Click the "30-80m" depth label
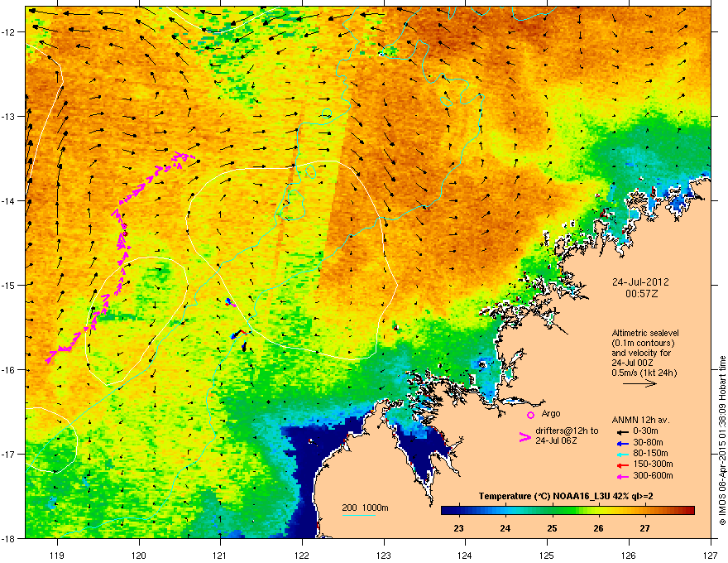 coord(648,443)
